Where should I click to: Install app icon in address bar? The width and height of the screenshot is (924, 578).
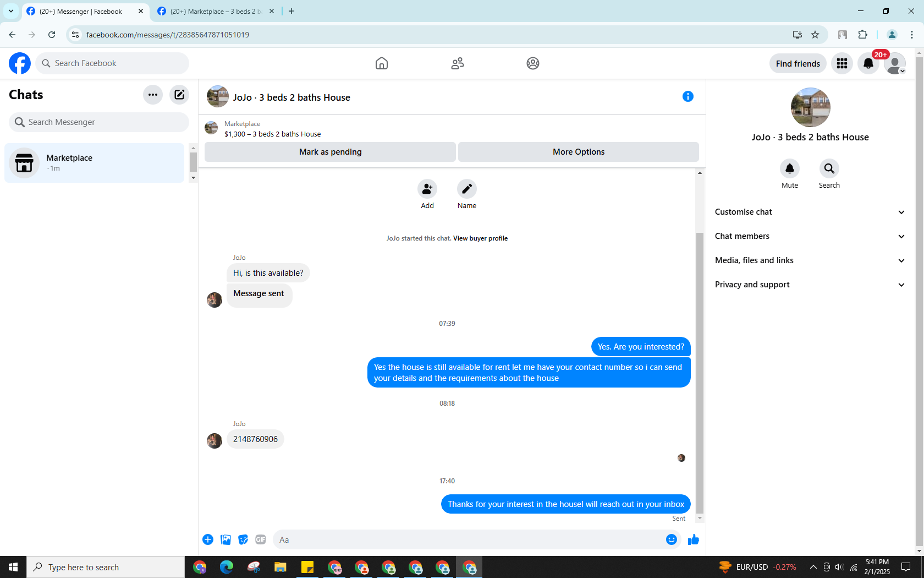pos(798,35)
